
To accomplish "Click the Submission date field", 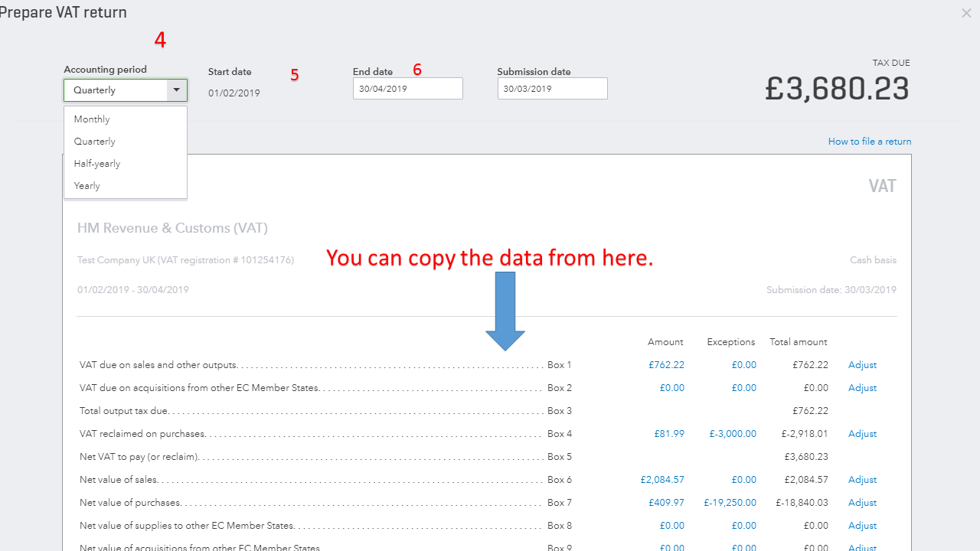I will (x=552, y=88).
